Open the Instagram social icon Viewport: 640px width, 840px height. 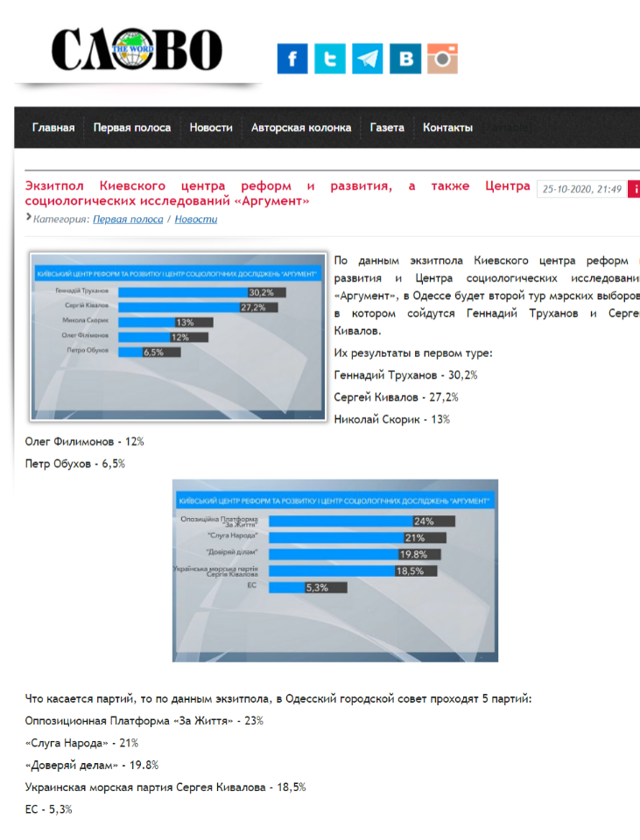pos(442,59)
